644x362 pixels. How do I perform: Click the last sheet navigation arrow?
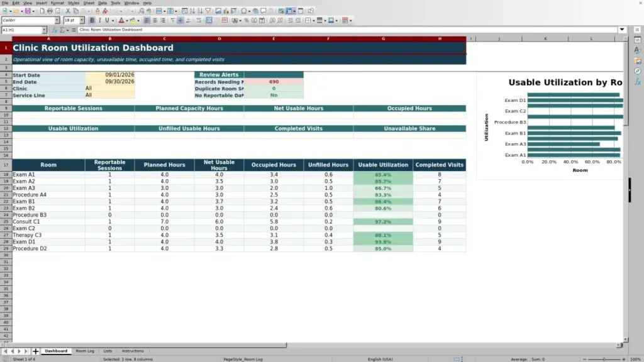26,351
